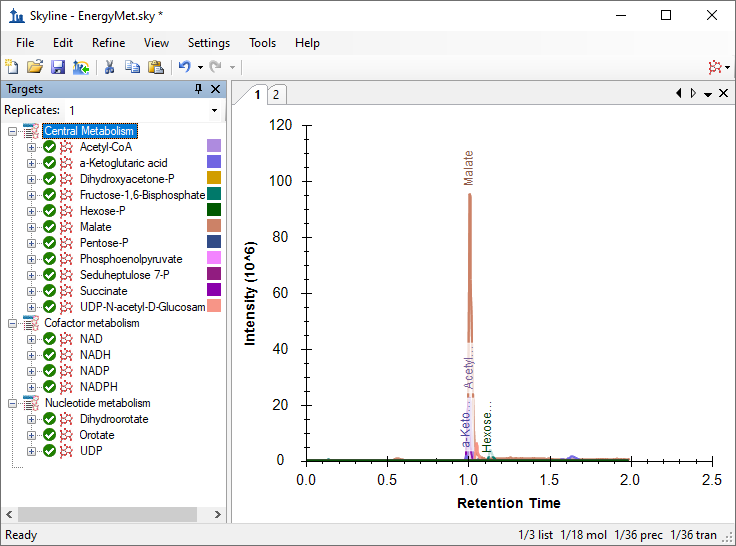Image resolution: width=736 pixels, height=546 pixels.
Task: Click the Phosphoenolpyruvate pink color swatch
Action: point(214,258)
